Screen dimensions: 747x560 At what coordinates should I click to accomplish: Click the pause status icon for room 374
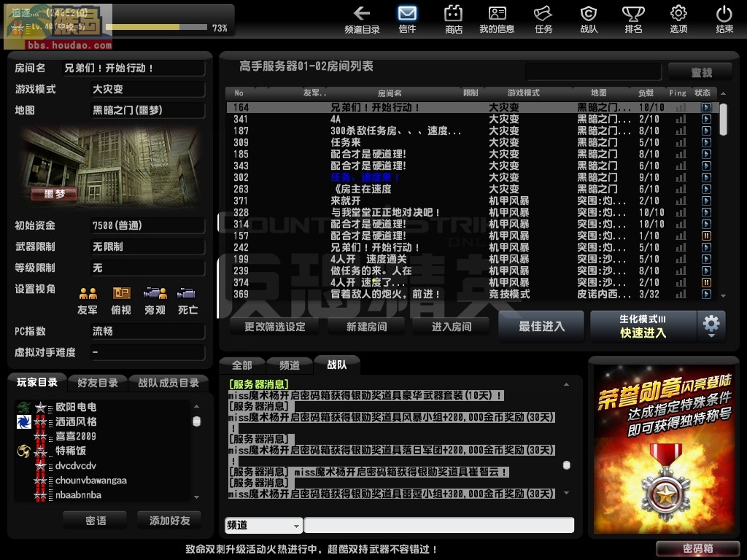(706, 282)
